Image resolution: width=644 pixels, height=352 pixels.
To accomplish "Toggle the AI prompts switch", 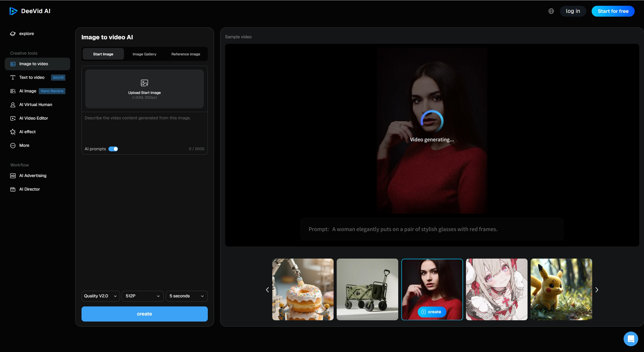I will pyautogui.click(x=113, y=149).
